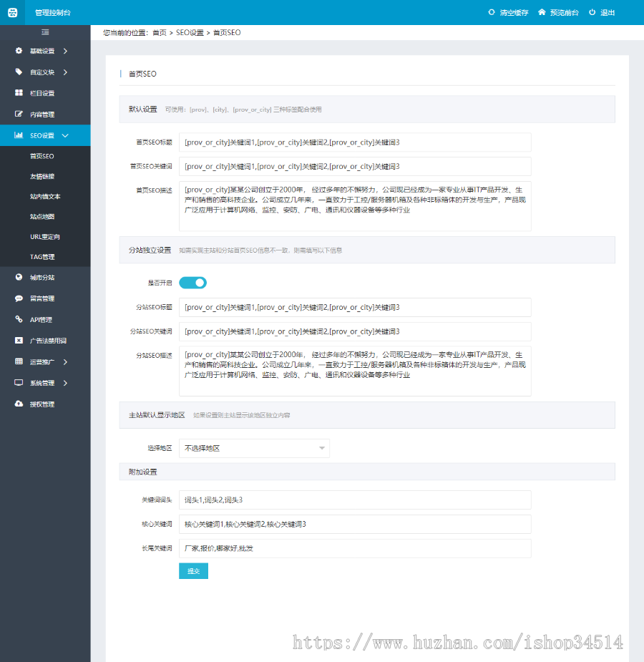Click the 预览前台 home icon
This screenshot has height=662, width=644.
[542, 12]
